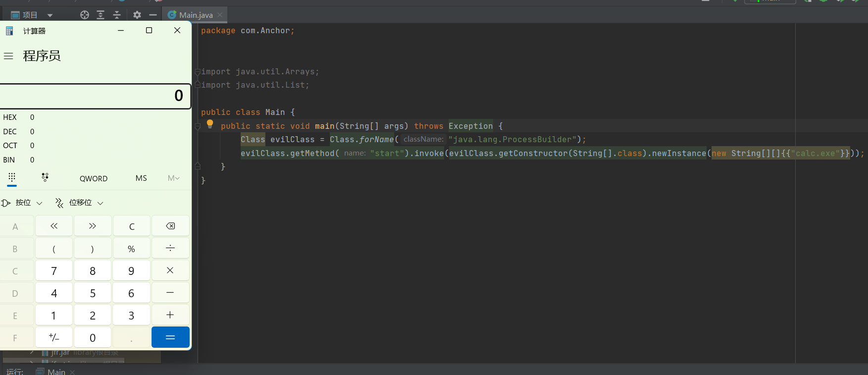This screenshot has height=375, width=868.
Task: Toggle the QWORD word size
Action: [x=94, y=178]
